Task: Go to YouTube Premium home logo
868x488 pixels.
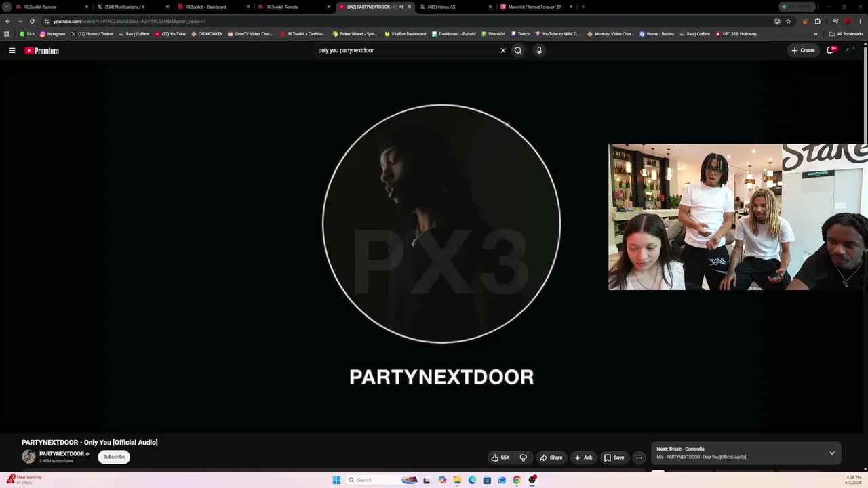Action: point(42,51)
